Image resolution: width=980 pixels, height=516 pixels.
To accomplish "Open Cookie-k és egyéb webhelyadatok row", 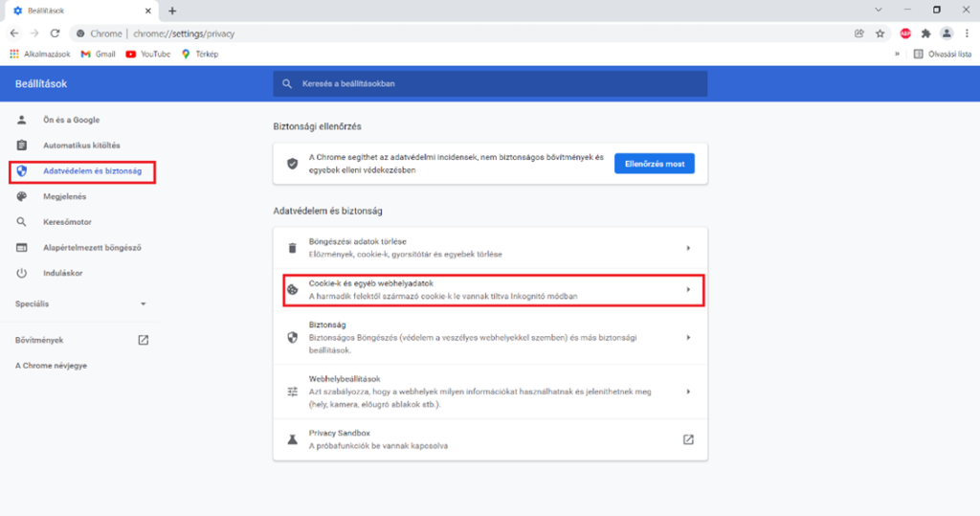I will [x=493, y=290].
